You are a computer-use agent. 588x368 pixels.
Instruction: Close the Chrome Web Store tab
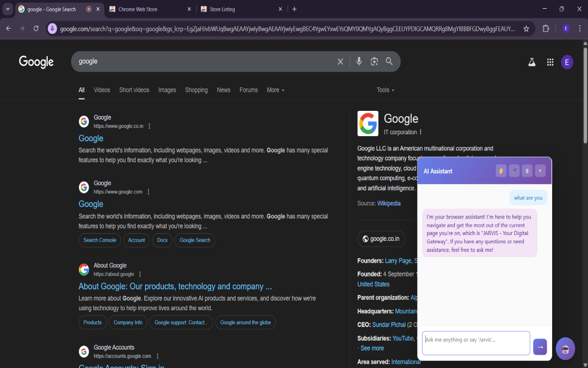pyautogui.click(x=189, y=9)
